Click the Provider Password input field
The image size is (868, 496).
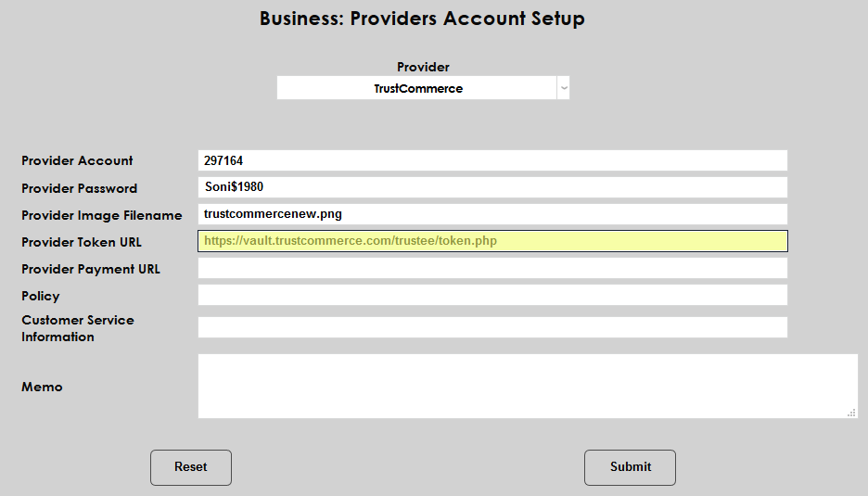tap(492, 187)
